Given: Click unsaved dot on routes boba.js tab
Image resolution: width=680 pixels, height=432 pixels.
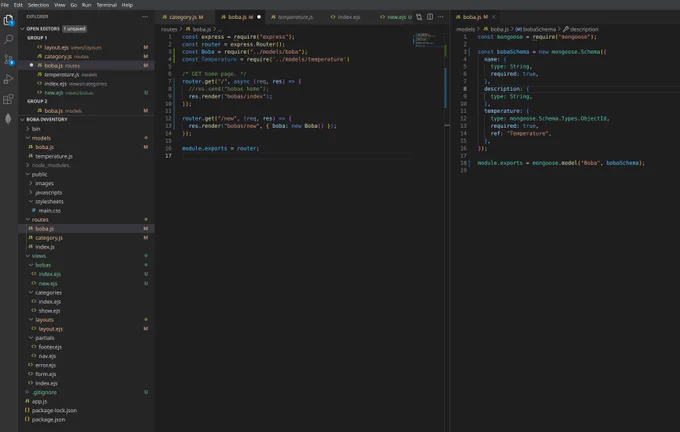Looking at the screenshot, I should (x=259, y=17).
